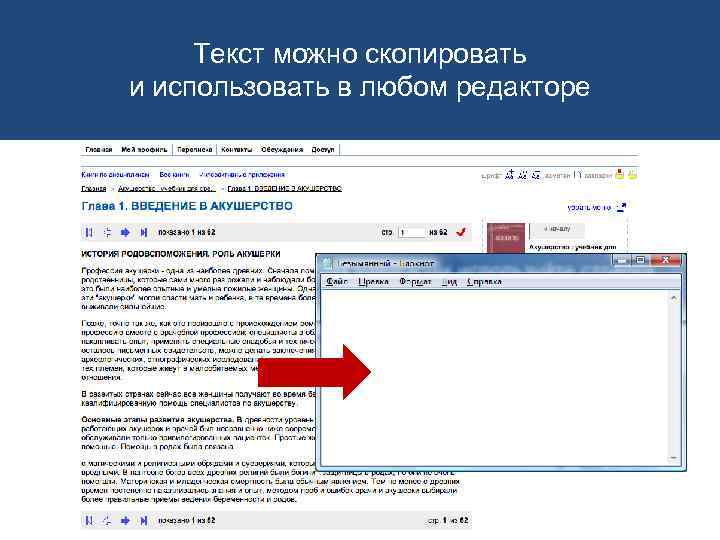The height and width of the screenshot is (540, 720).
Task: Open the Контакты menu item
Action: click(236, 150)
